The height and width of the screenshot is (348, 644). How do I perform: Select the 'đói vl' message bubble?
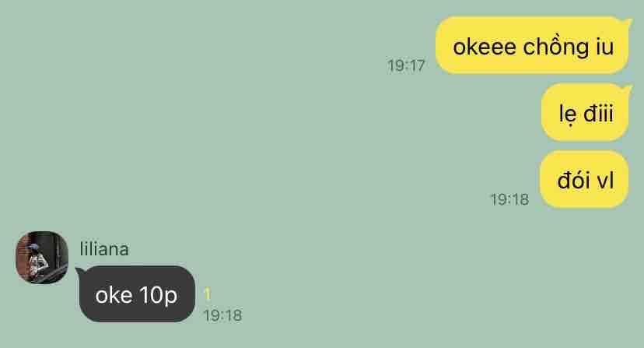[x=584, y=180]
